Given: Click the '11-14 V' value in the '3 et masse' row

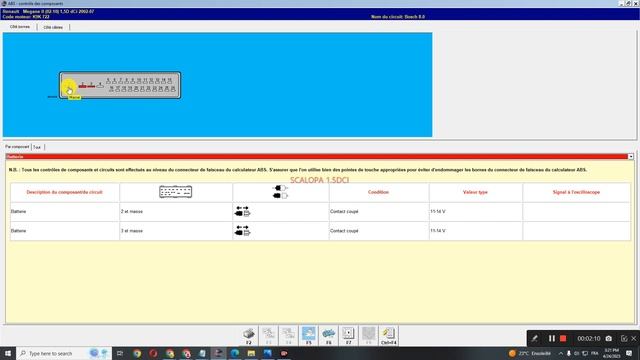Looking at the screenshot, I should [x=438, y=231].
